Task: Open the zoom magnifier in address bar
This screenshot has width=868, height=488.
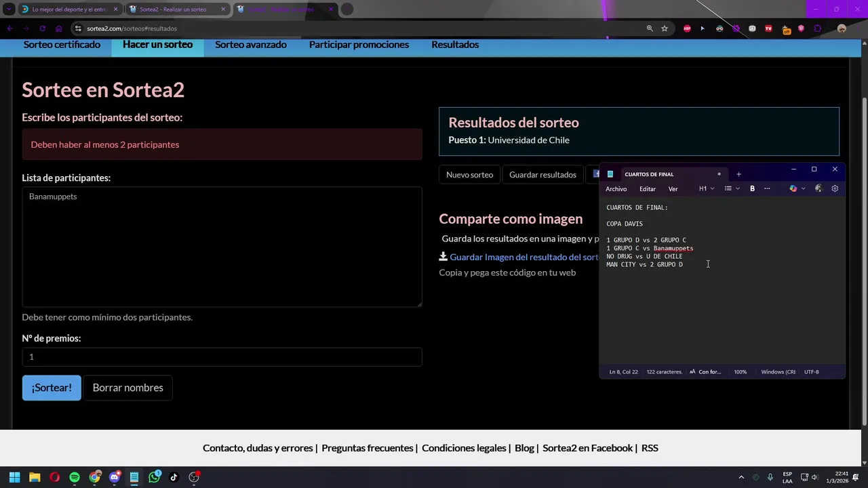Action: coord(650,28)
